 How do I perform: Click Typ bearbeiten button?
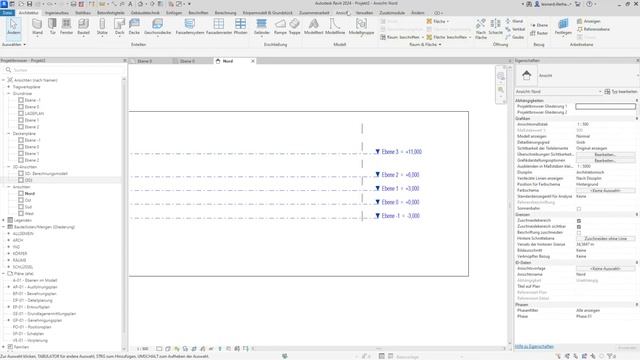pos(620,91)
